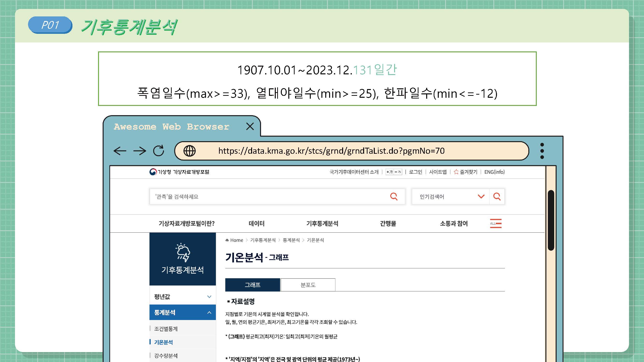Decrease the font size with the -가 button
Viewport: 644px width, 362px height.
398,172
